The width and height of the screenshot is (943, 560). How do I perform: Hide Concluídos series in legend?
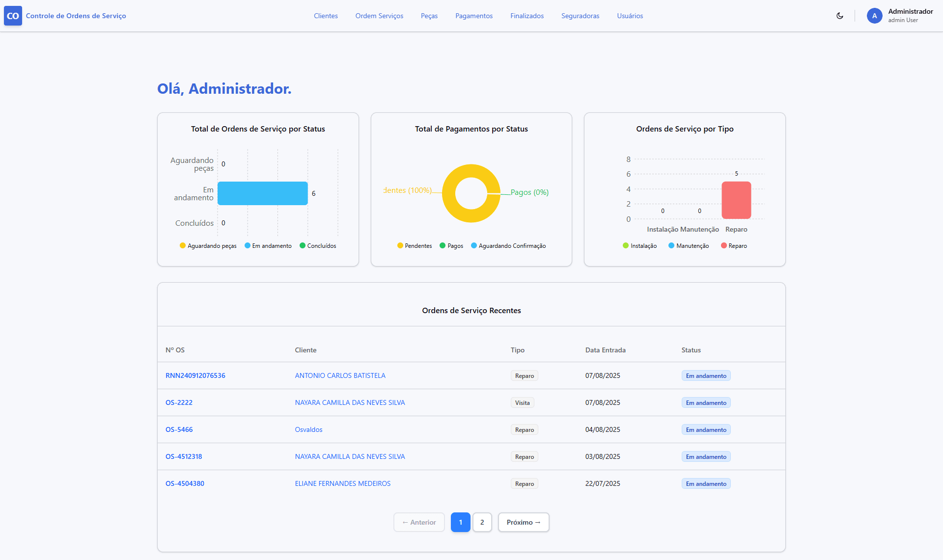point(318,246)
